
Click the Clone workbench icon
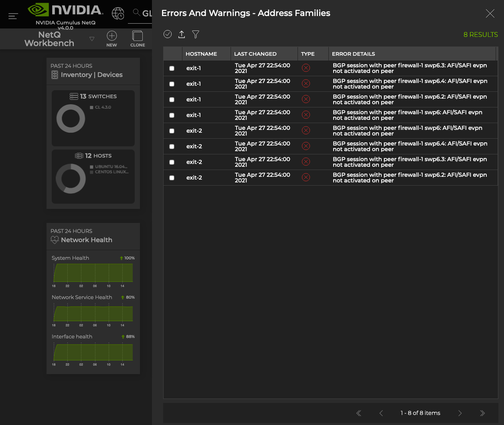click(x=138, y=36)
